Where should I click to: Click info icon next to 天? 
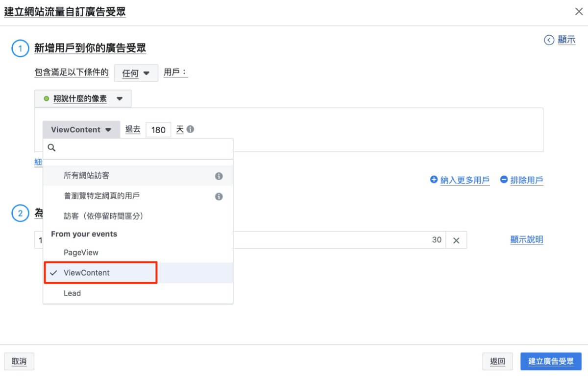tap(190, 130)
